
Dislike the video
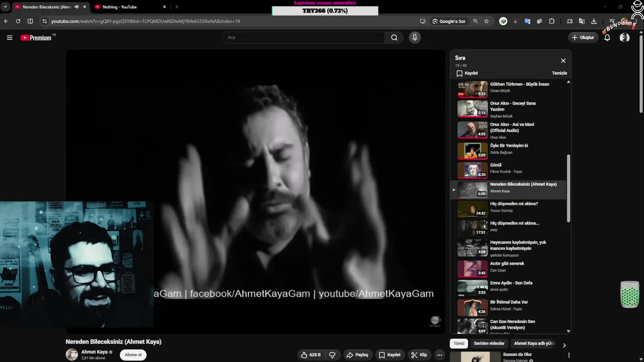pos(332,355)
